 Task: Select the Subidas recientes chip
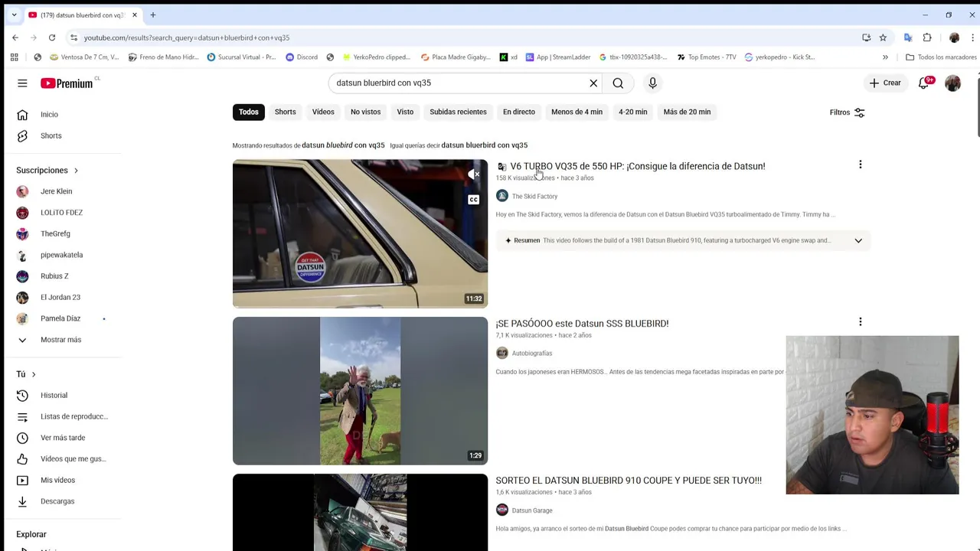click(x=458, y=112)
